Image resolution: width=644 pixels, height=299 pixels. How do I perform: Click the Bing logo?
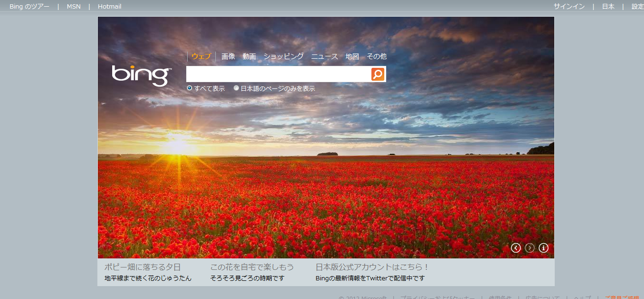pos(141,75)
